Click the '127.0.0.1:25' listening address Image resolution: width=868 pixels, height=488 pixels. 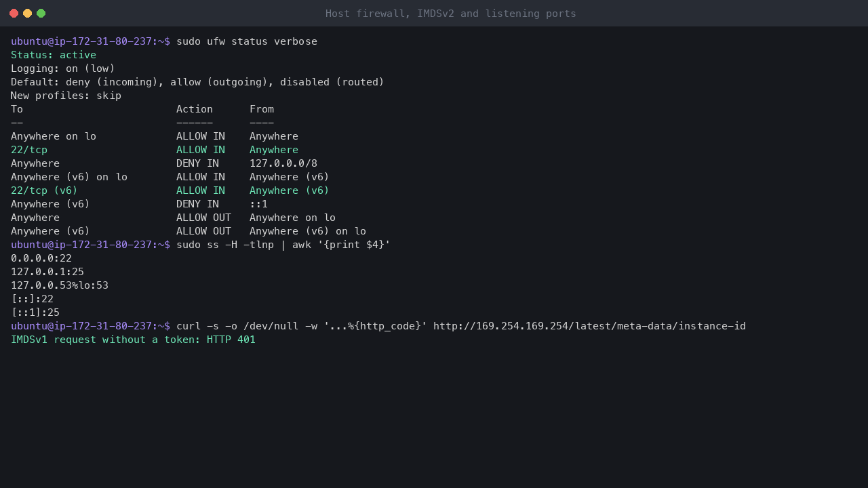click(x=47, y=272)
